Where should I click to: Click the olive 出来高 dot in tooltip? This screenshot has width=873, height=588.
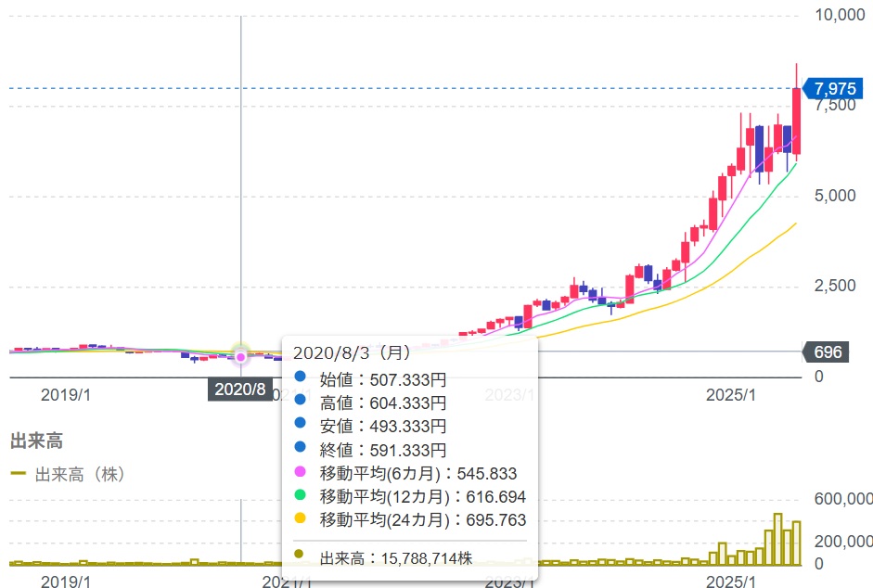click(x=299, y=557)
